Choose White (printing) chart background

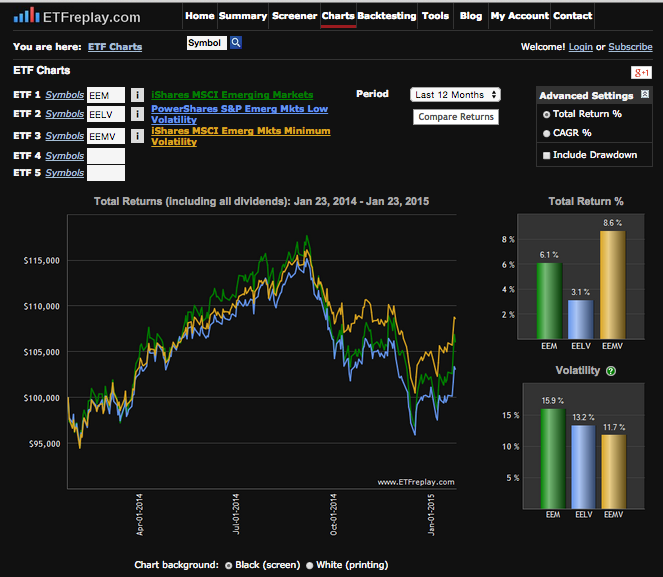pos(310,566)
